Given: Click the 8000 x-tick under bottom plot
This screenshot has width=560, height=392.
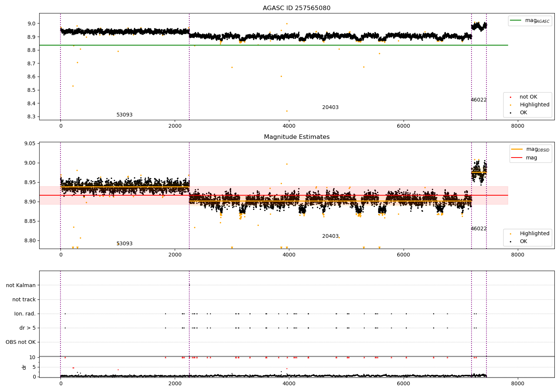Looking at the screenshot, I should [x=518, y=384].
